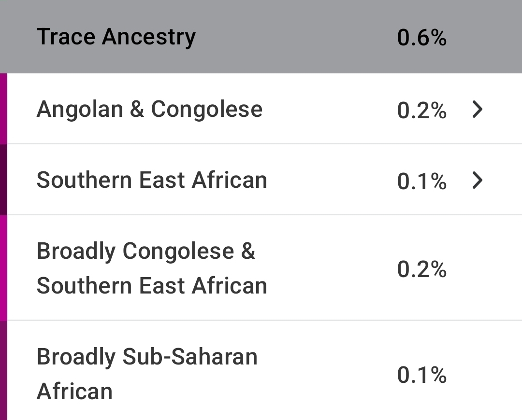The height and width of the screenshot is (420, 522).
Task: Expand Angolan & Congolese chevron arrow
Action: coord(478,110)
